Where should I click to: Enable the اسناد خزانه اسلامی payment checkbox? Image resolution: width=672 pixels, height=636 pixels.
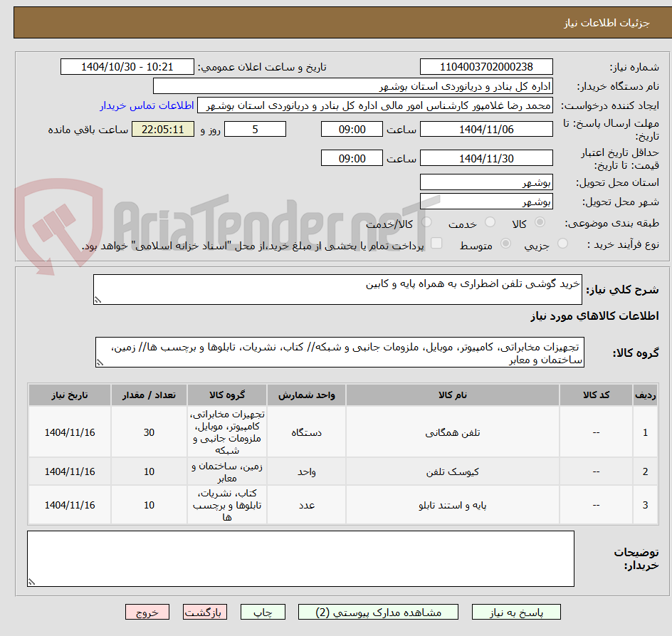click(437, 244)
